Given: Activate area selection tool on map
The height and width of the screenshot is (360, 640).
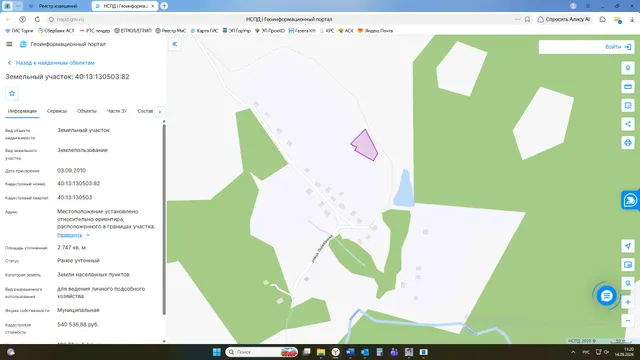Looking at the screenshot, I should [628, 105].
